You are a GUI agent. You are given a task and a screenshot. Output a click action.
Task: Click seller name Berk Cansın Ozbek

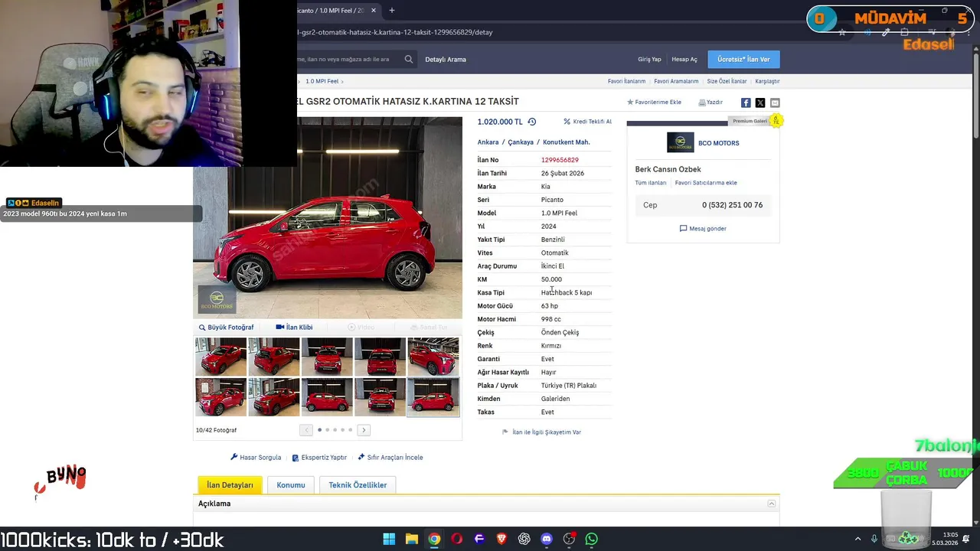pyautogui.click(x=668, y=169)
